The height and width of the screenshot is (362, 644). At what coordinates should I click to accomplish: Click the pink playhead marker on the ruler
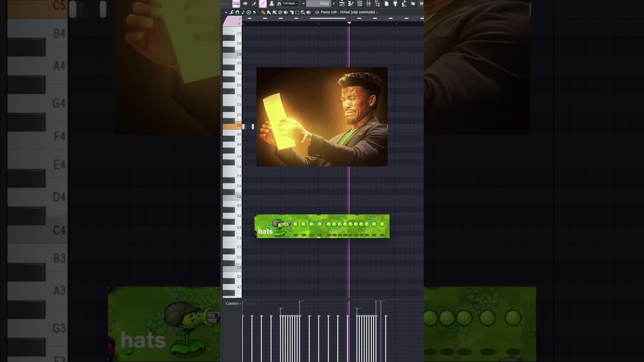[349, 23]
